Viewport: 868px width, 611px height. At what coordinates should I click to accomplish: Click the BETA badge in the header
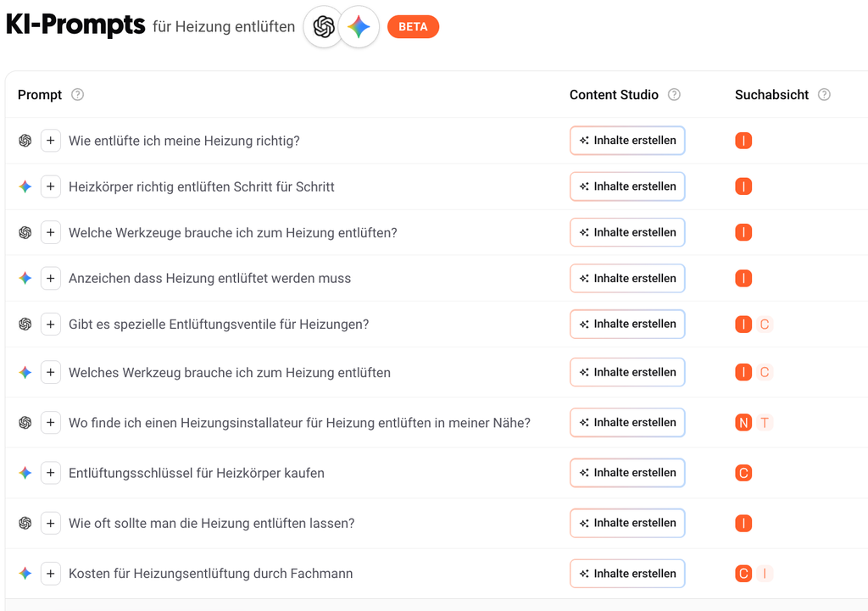pos(413,26)
